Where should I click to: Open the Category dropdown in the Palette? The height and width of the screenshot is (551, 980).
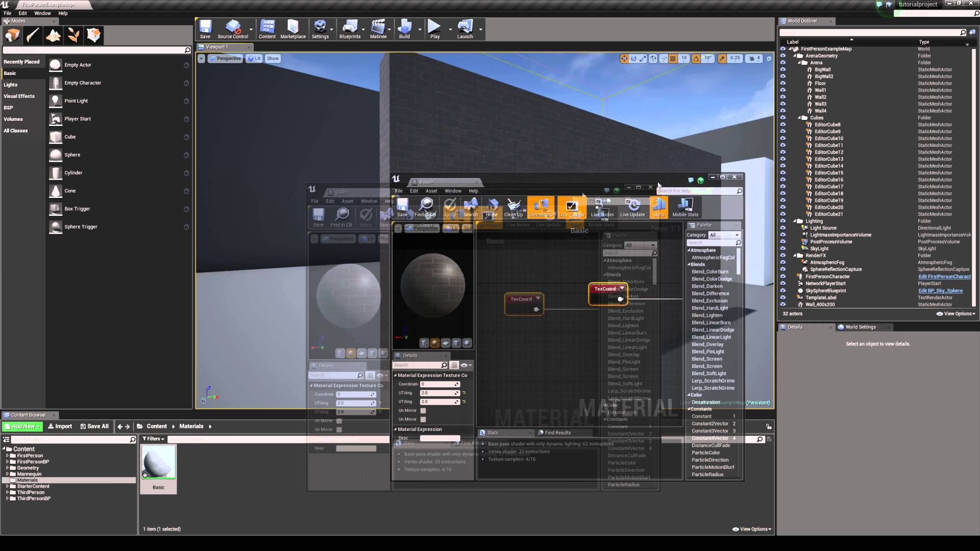point(725,235)
